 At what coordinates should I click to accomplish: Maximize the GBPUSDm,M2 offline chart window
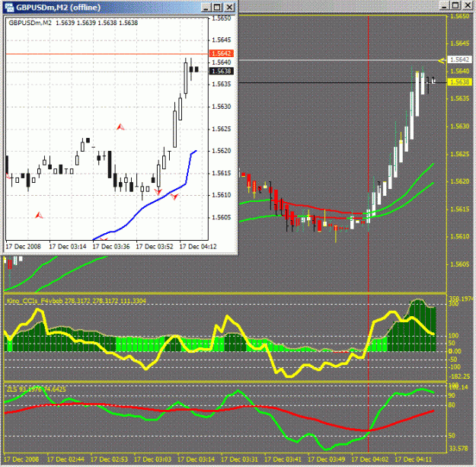coord(217,7)
